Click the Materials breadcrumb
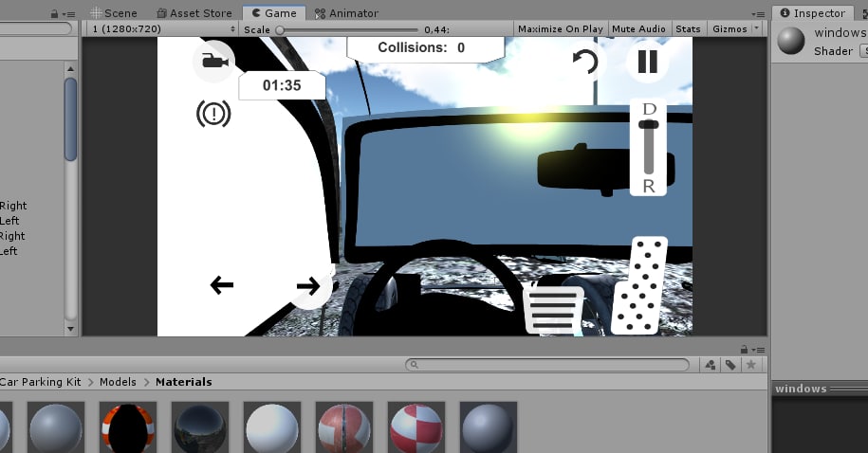Viewport: 868px width, 453px height. [184, 382]
